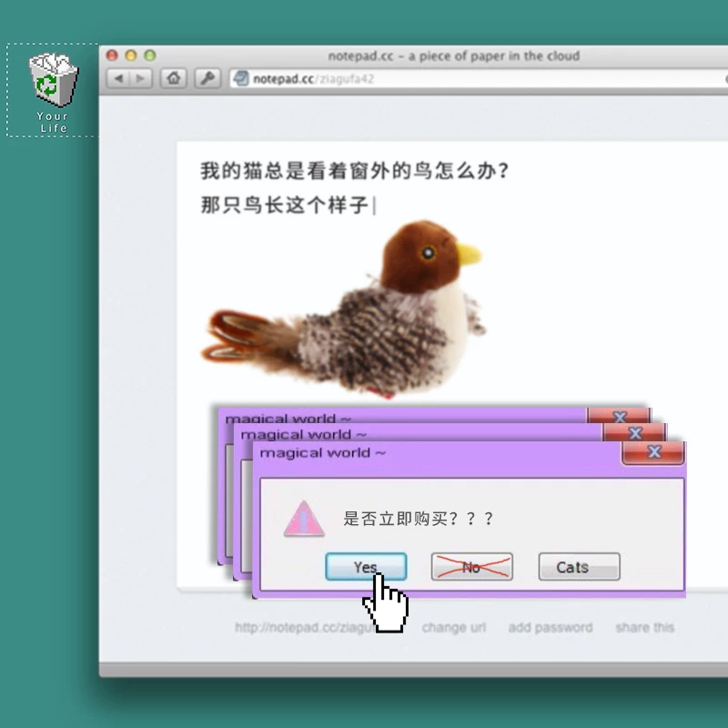Close the middle magical world dialog
728x728 pixels.
point(634,433)
